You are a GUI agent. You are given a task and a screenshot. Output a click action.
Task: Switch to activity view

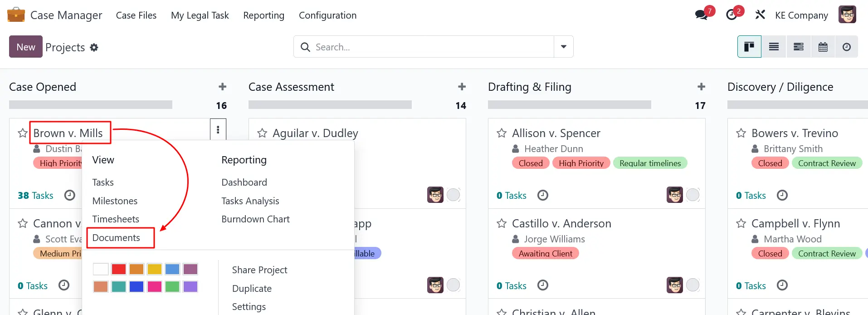(x=846, y=47)
